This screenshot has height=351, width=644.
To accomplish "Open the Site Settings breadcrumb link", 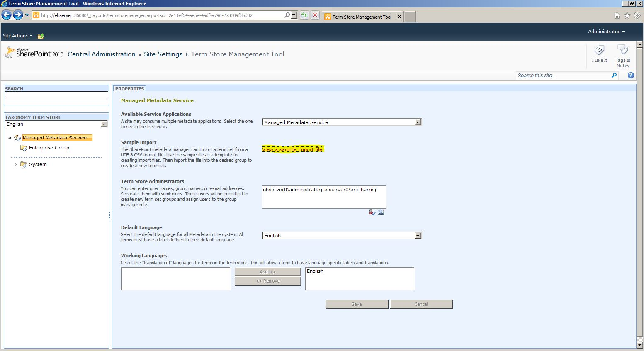I will 163,54.
